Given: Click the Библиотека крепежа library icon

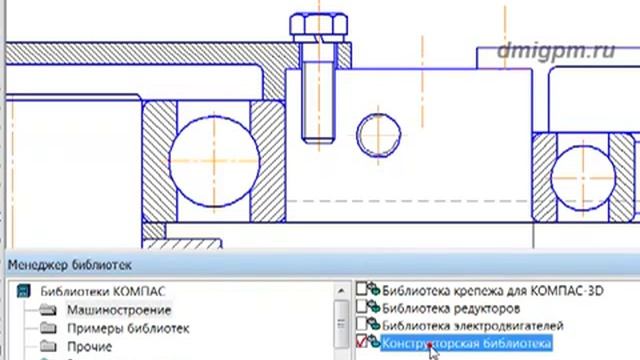Looking at the screenshot, I should click(373, 289).
